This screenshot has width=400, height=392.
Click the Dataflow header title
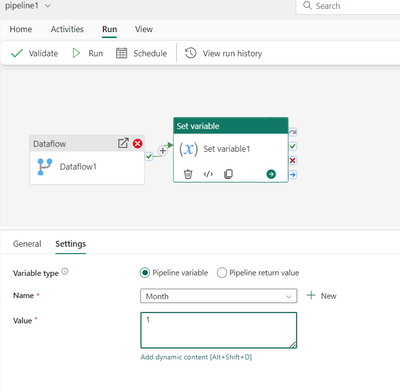(x=49, y=144)
